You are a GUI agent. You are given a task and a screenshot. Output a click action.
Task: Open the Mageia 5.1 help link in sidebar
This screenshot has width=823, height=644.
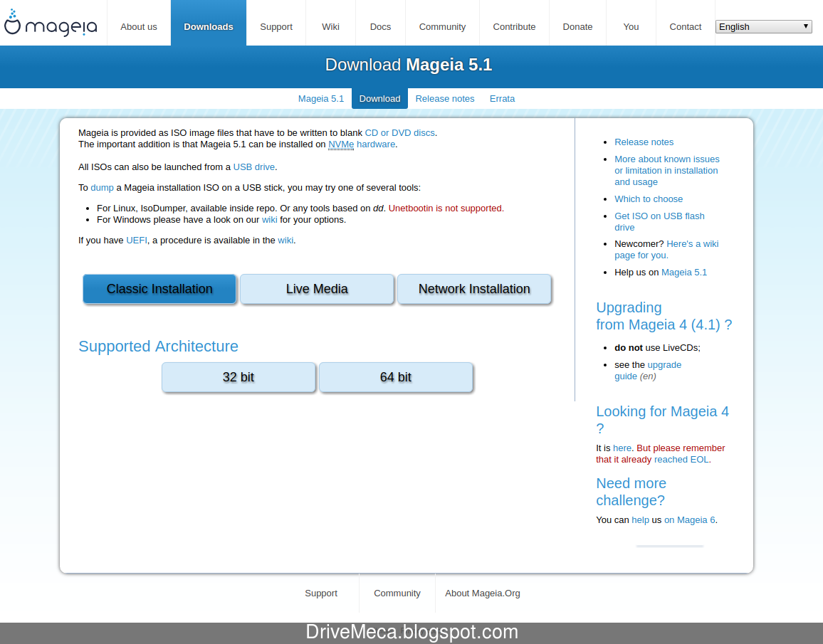tap(684, 272)
